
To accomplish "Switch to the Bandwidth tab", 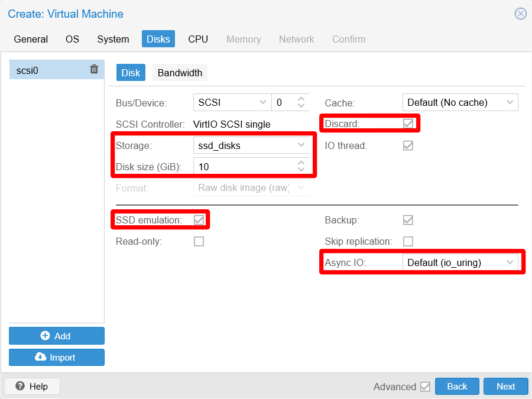I will click(x=180, y=73).
